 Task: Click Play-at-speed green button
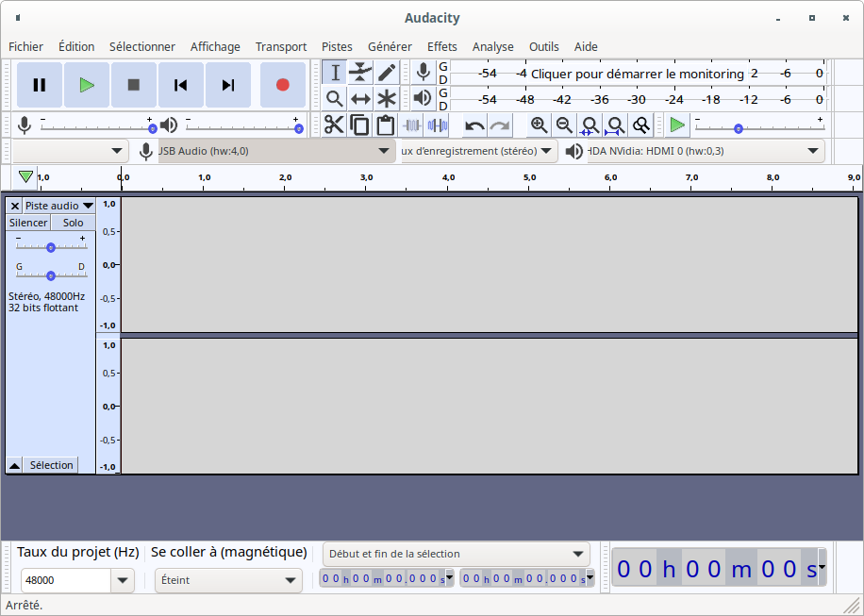[x=677, y=125]
